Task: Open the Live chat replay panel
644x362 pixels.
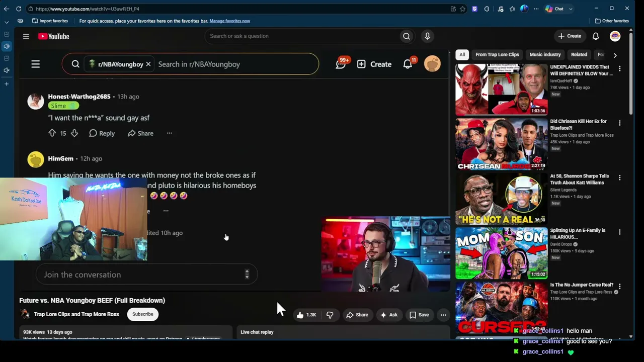Action: [x=344, y=332]
